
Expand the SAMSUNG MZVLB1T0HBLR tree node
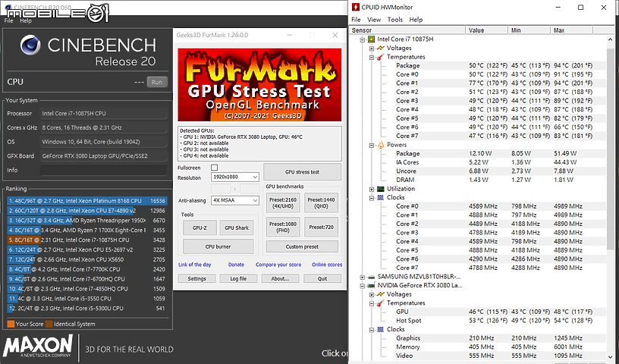click(x=362, y=277)
